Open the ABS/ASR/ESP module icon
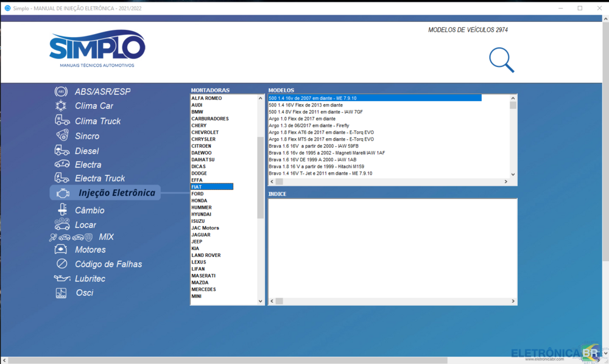This screenshot has width=609, height=364. pos(61,91)
